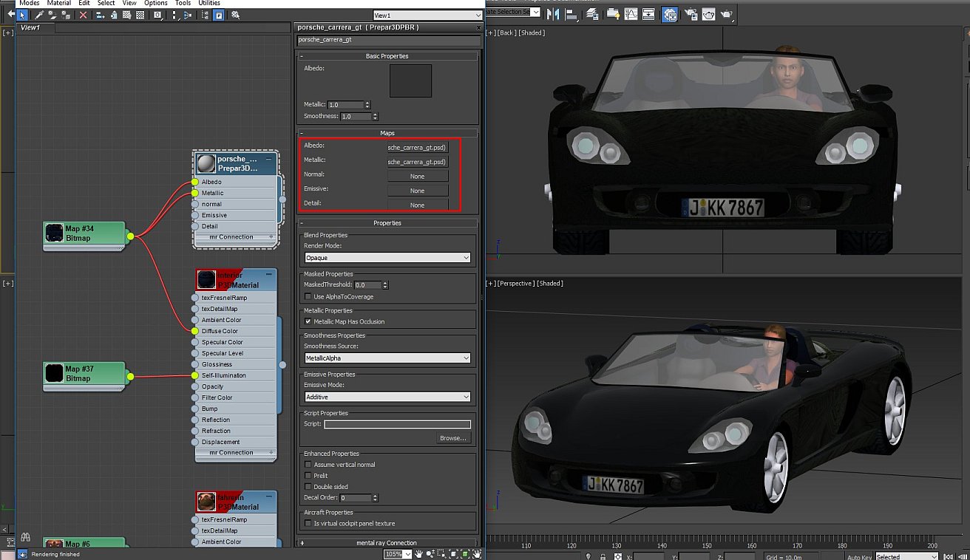Click the Decal Order input field
Screen dimensions: 970x560
(355, 498)
